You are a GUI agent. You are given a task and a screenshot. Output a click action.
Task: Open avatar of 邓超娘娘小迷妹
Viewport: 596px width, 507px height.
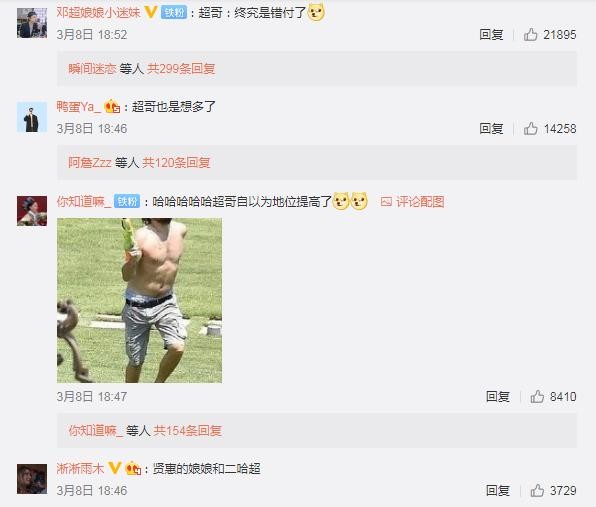point(32,23)
